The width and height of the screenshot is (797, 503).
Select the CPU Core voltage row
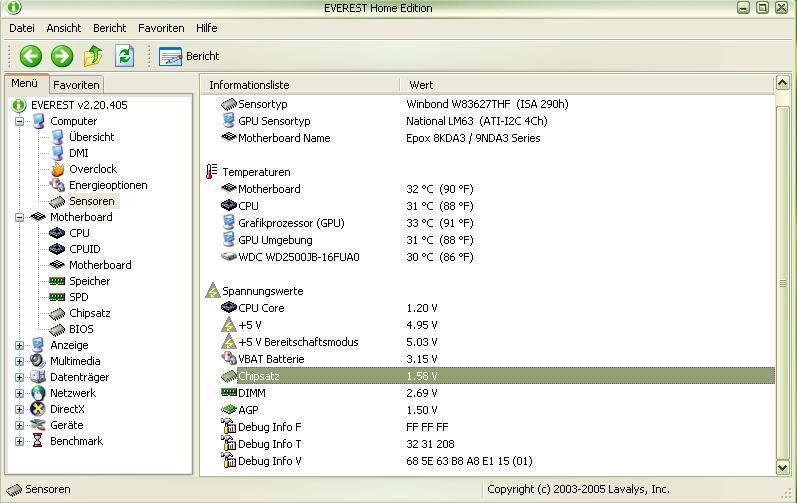click(488, 308)
